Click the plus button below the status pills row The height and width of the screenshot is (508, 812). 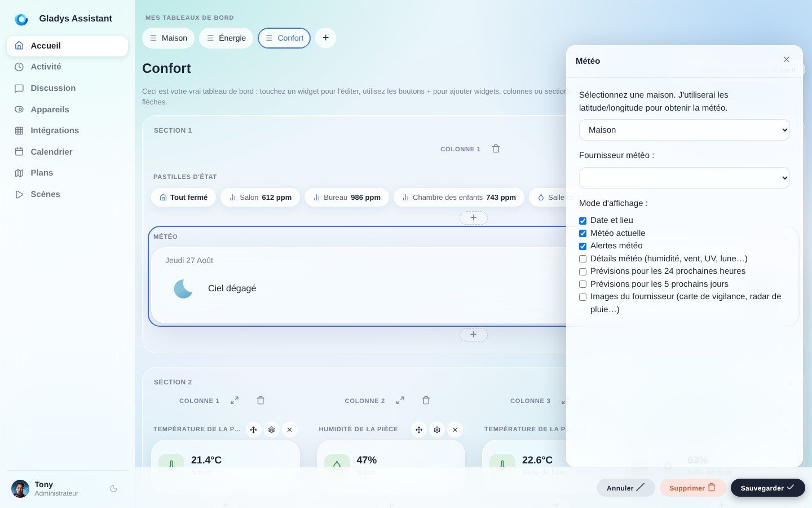coord(474,218)
